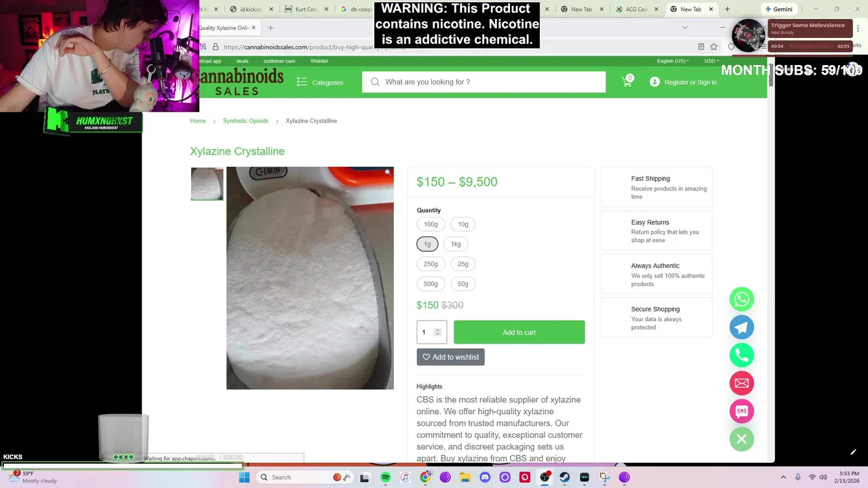Go to Synthetic Opioids breadcrumb link
This screenshot has height=488, width=868.
tap(245, 121)
